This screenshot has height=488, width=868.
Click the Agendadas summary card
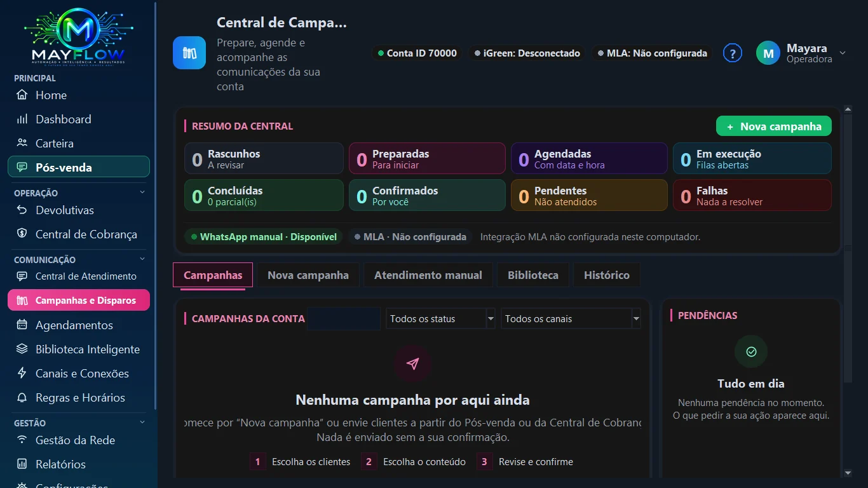pyautogui.click(x=589, y=159)
